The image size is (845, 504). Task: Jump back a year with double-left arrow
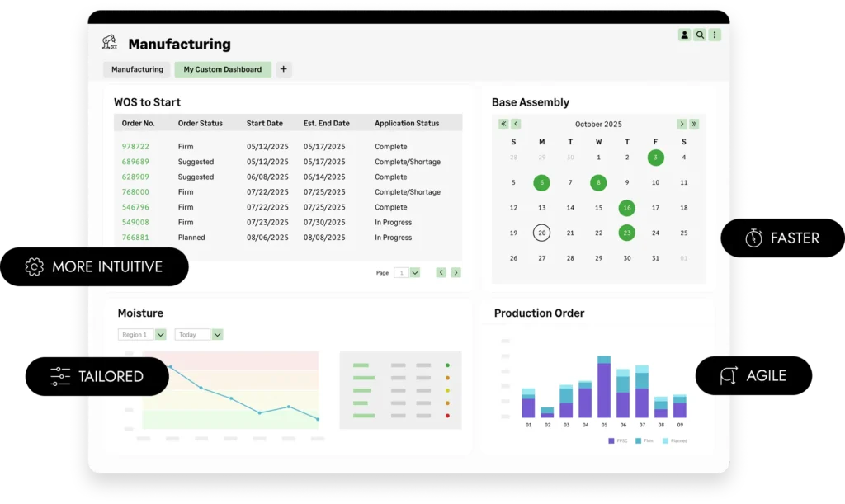point(503,124)
